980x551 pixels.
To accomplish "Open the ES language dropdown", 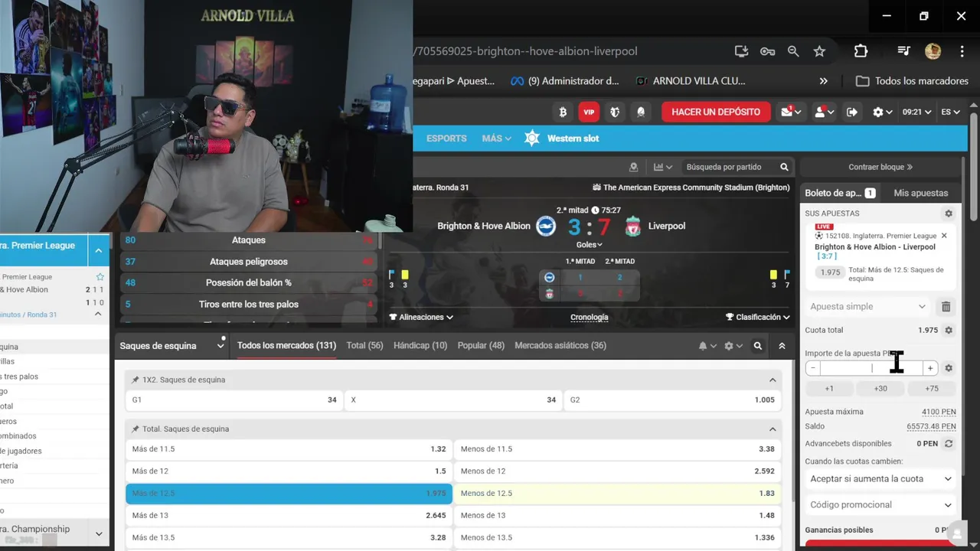I will pos(950,112).
